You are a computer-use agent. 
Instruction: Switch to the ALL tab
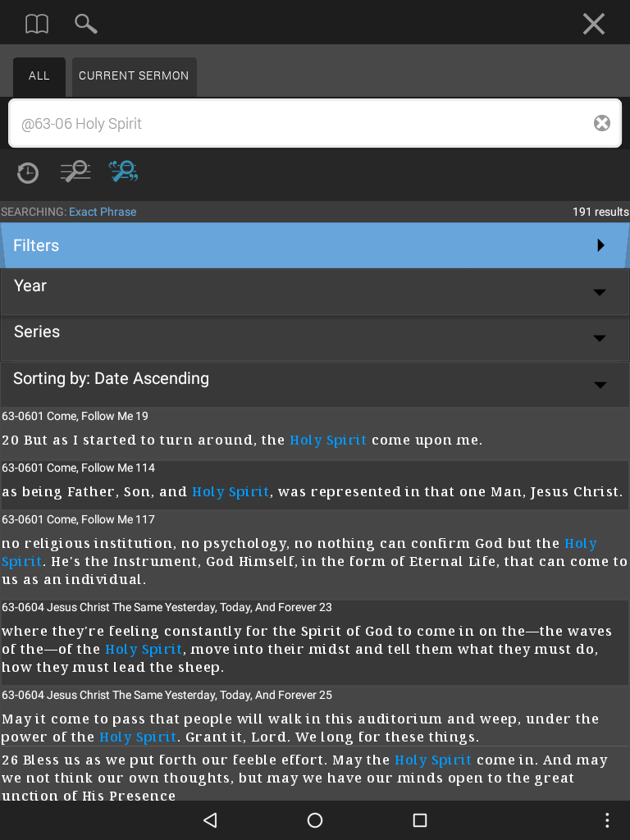(x=39, y=76)
